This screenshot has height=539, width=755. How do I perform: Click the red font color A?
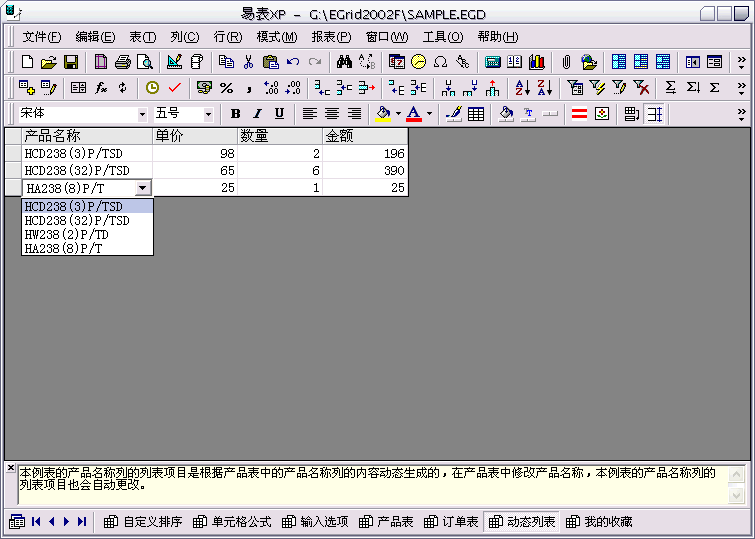coord(414,114)
